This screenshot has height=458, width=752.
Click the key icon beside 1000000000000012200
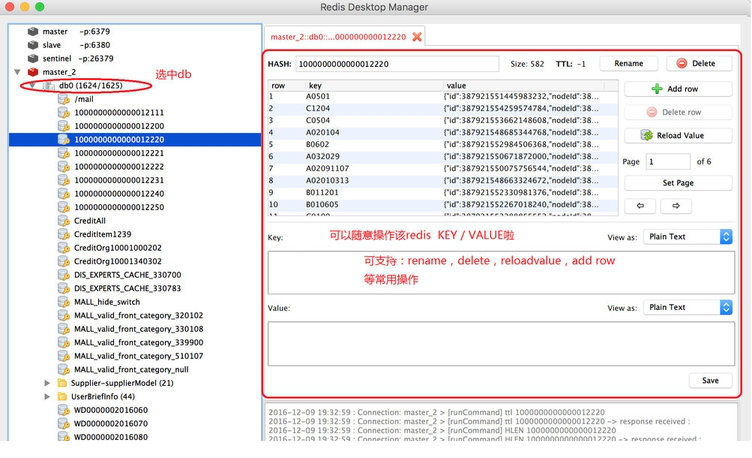64,126
